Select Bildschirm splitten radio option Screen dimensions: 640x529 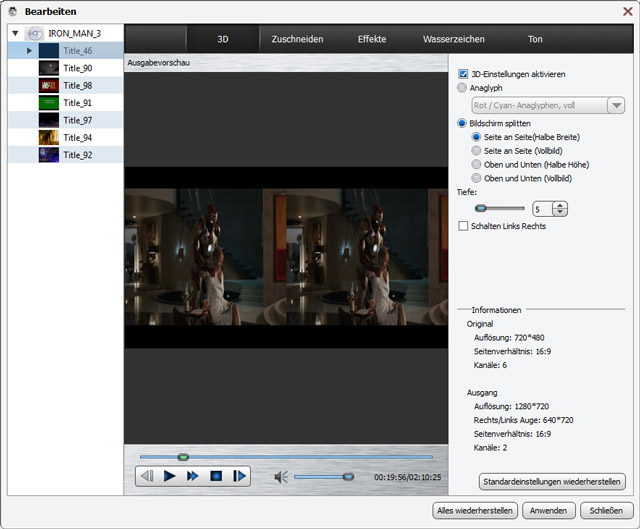(x=462, y=123)
